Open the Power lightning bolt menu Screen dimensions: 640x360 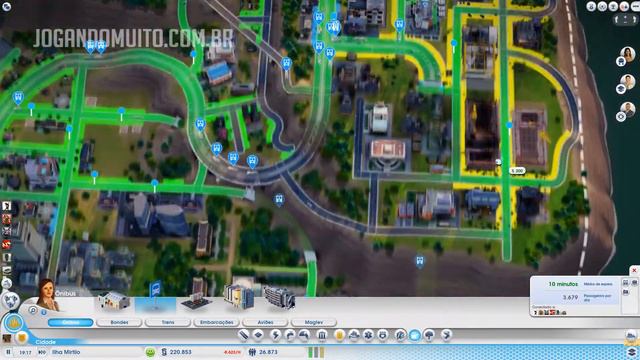[x=275, y=335]
